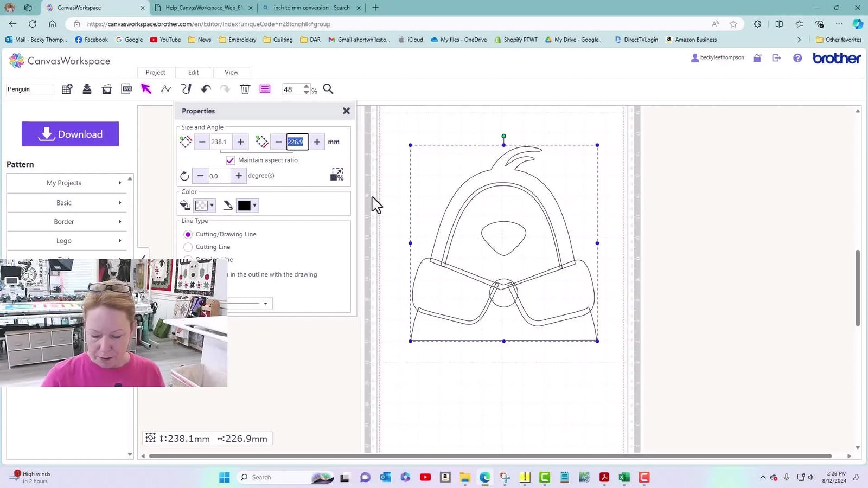Choose the black stroke color swatch
The height and width of the screenshot is (488, 868).
click(244, 205)
